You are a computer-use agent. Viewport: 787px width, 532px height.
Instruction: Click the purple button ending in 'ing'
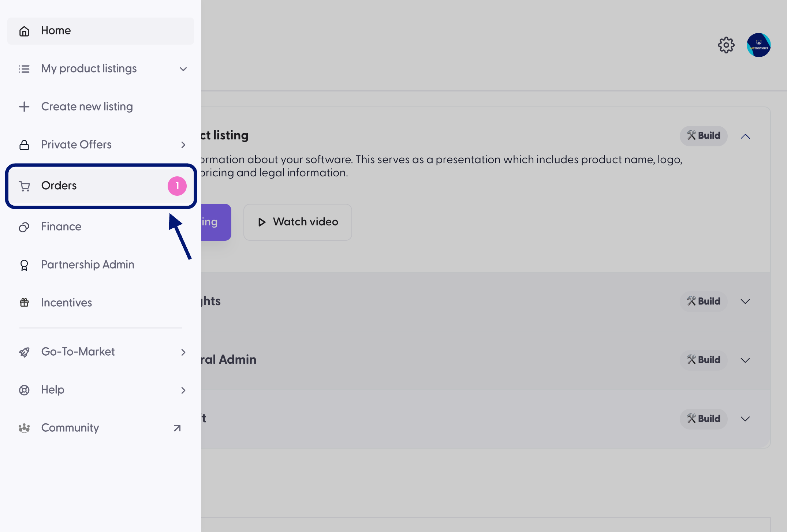216,222
